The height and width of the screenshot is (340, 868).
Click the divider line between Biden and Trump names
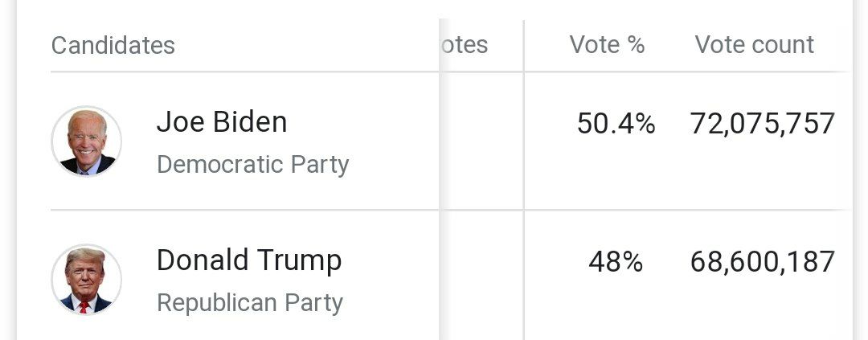click(x=241, y=211)
